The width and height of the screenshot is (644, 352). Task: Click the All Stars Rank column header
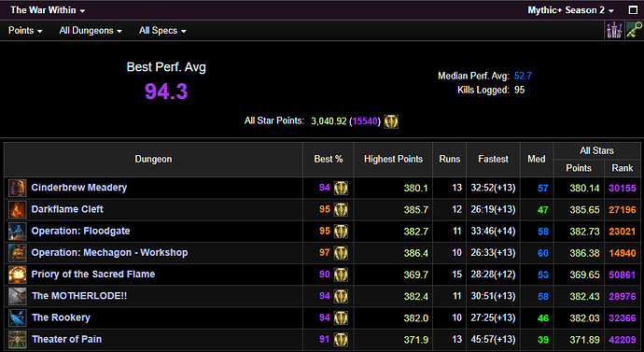(623, 168)
